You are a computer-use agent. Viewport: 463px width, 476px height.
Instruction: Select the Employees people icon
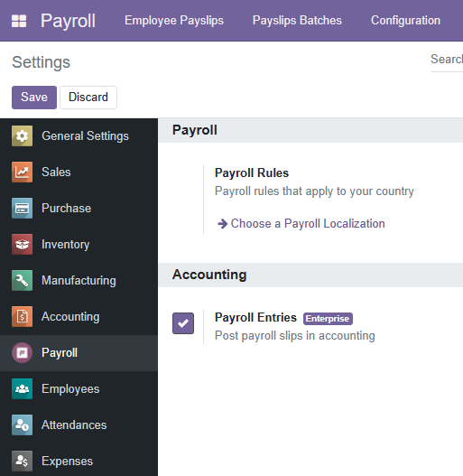point(23,389)
